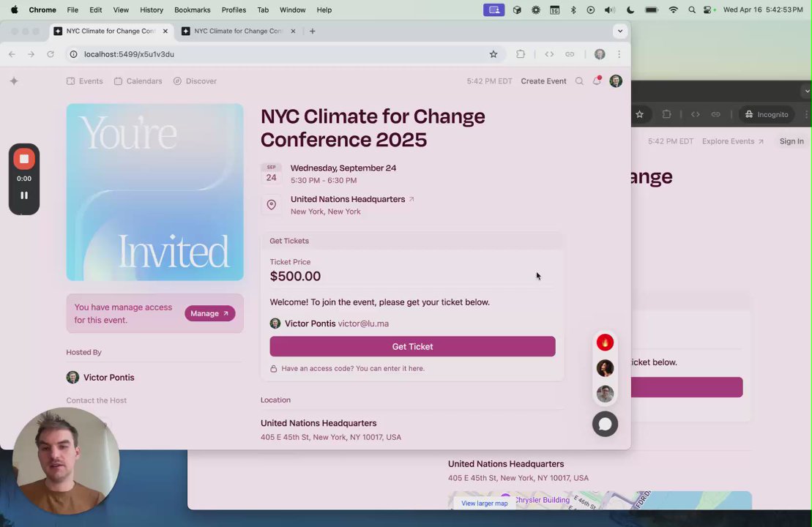Switch to the second NYC Climate tab
This screenshot has height=527, width=812.
coord(239,31)
